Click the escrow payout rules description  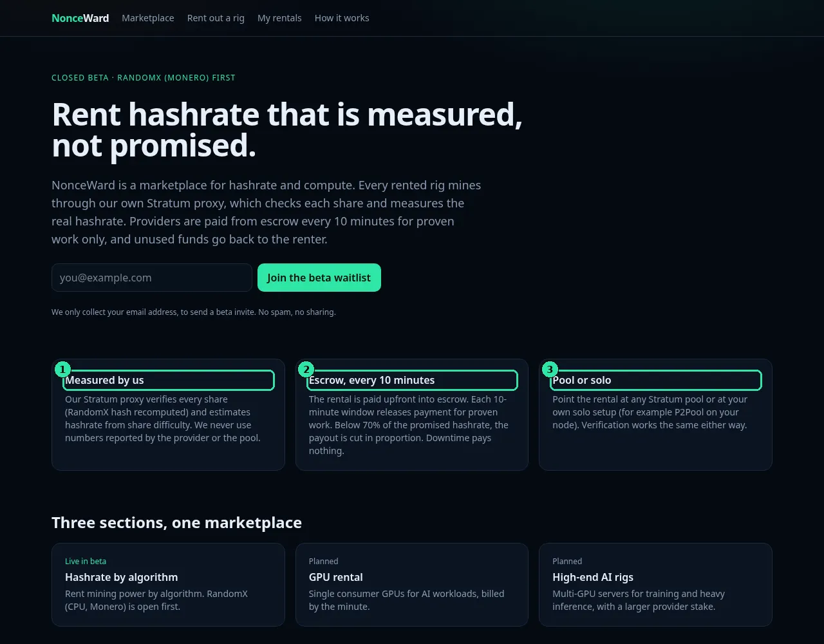[x=409, y=425]
